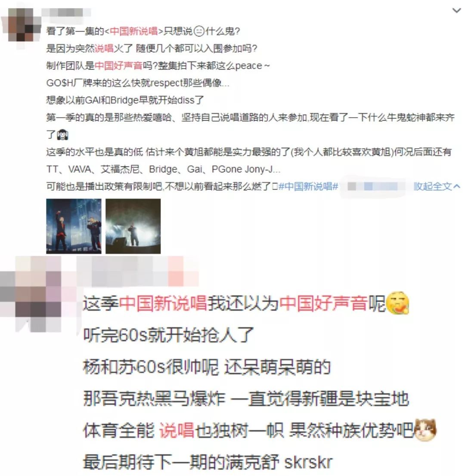Click red 中国好声音 after 制作团队是

(x=118, y=65)
